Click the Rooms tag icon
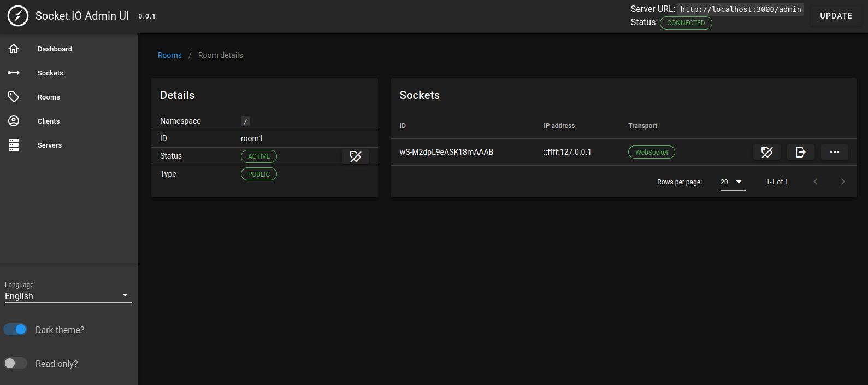The height and width of the screenshot is (385, 868). (x=14, y=97)
